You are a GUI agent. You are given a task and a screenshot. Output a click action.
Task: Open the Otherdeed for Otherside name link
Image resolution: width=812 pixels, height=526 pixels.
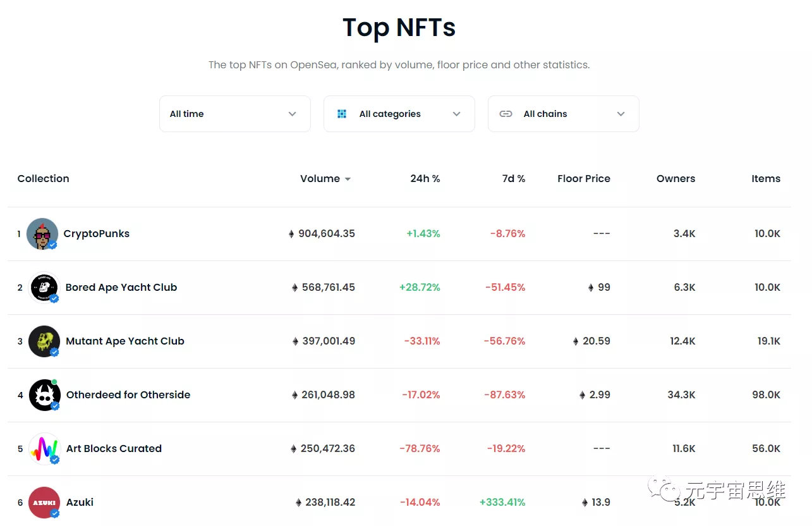128,395
